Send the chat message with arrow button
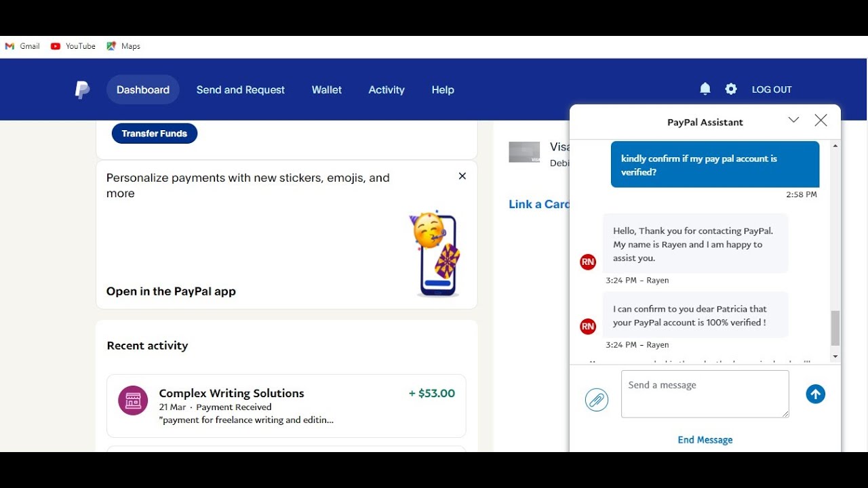Screen dimensions: 868x488 (815, 394)
